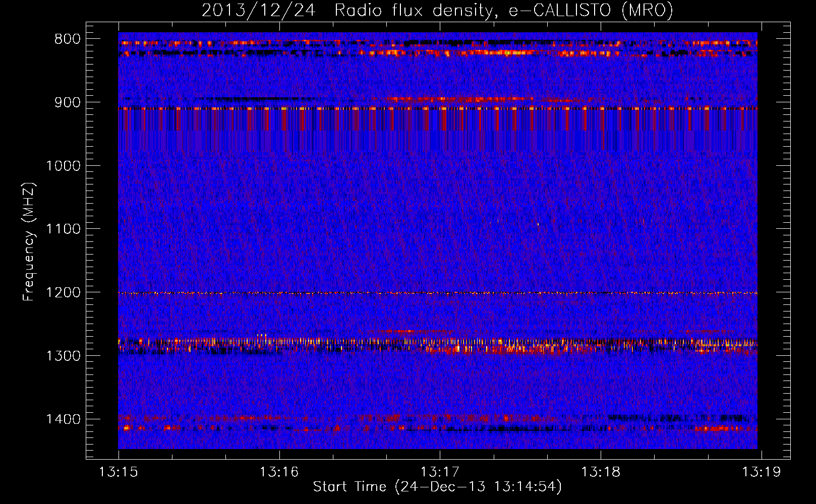Click the 1100 frequency axis label
The image size is (816, 504).
[x=64, y=229]
